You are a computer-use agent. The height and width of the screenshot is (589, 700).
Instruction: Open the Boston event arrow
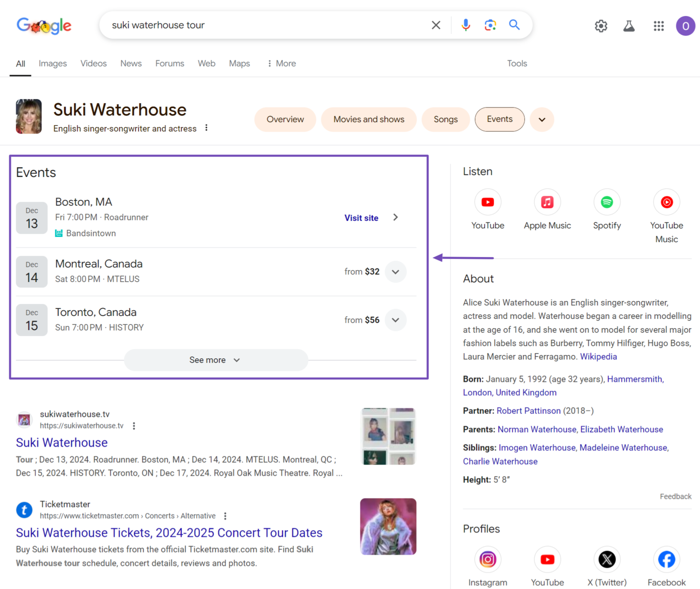395,217
